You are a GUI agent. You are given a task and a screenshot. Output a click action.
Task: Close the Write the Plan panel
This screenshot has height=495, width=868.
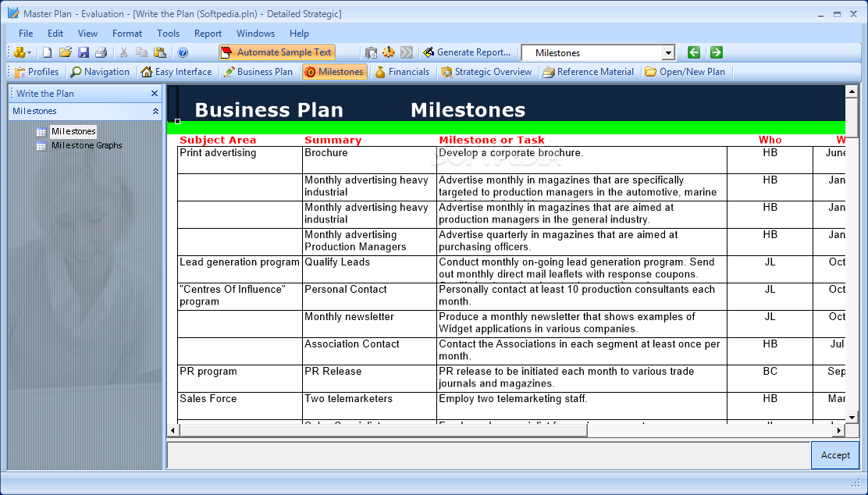point(155,94)
